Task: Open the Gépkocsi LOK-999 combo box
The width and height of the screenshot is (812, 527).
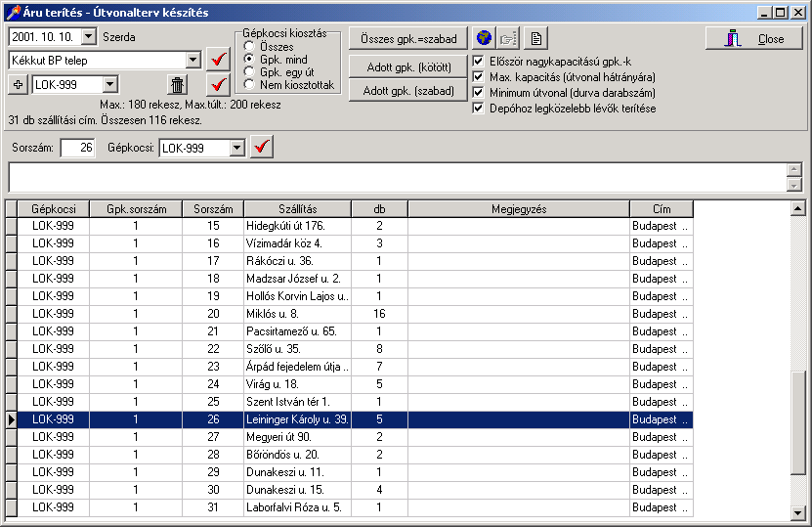Action: [x=235, y=148]
